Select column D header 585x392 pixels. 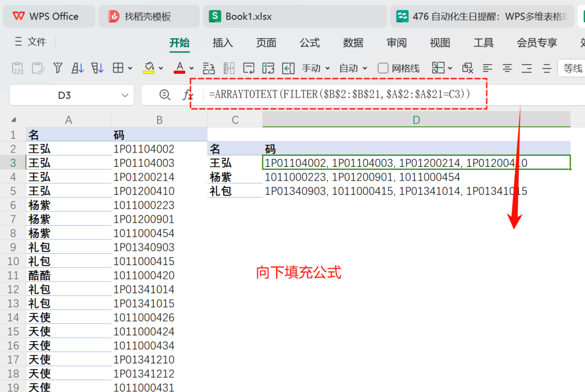tap(416, 120)
